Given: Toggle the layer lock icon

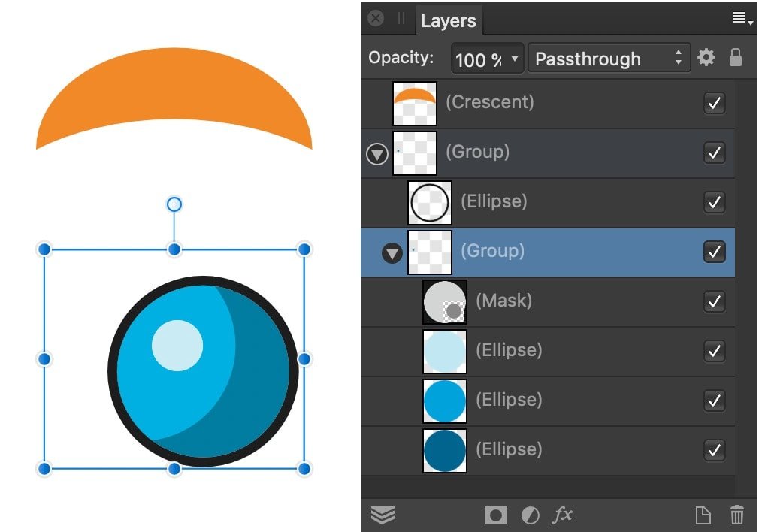Looking at the screenshot, I should pos(735,57).
